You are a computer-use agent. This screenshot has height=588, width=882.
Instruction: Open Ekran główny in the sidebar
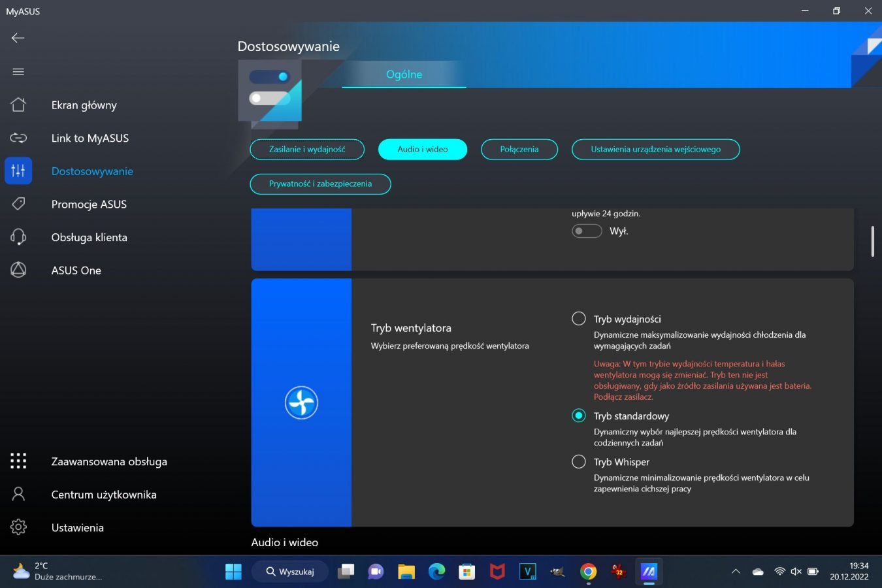point(84,105)
